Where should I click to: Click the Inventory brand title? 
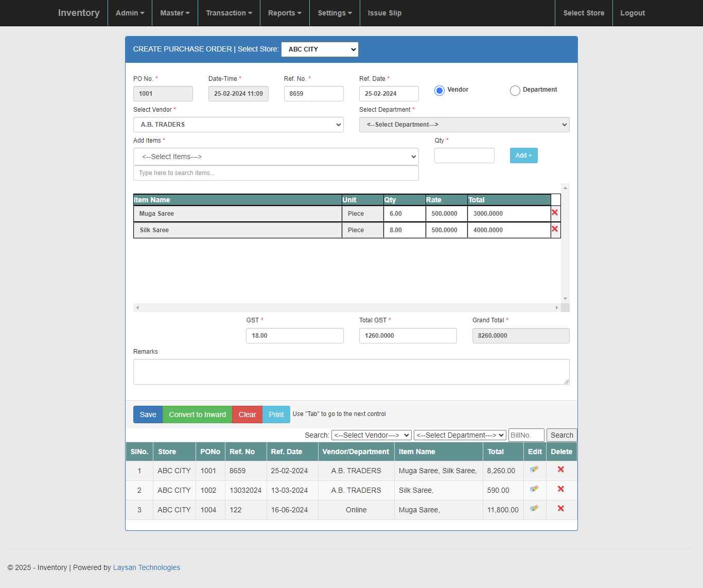tap(79, 13)
